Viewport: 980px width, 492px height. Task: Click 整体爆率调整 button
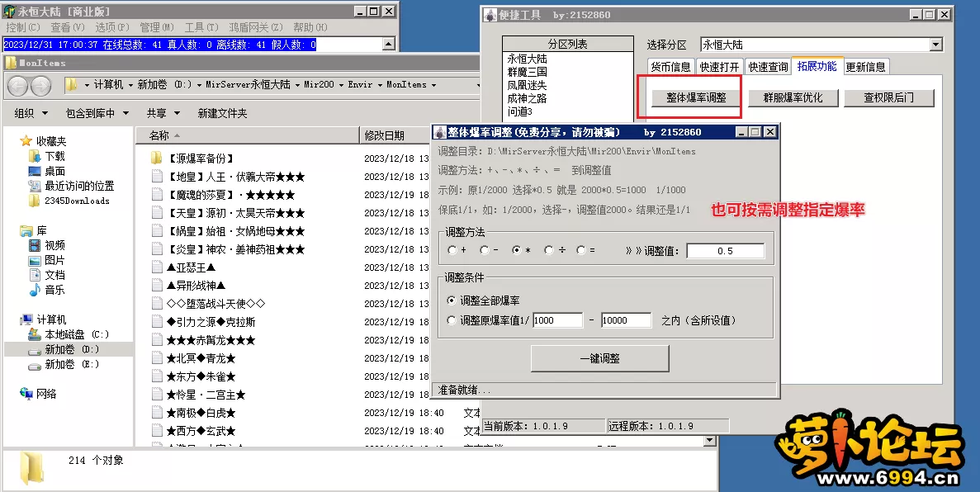(696, 97)
